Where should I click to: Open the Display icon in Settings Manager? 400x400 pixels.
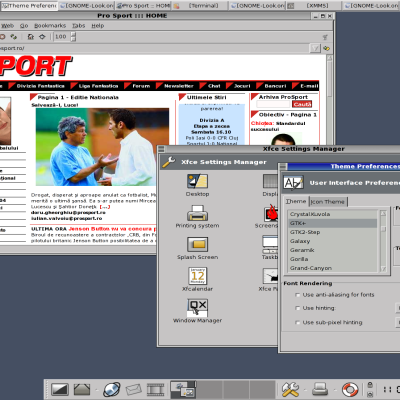[270, 182]
